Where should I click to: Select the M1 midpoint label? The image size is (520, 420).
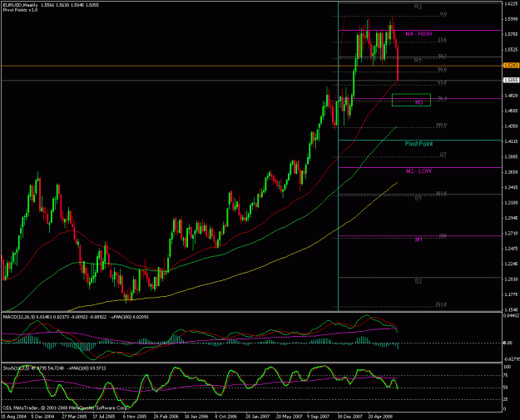(418, 240)
